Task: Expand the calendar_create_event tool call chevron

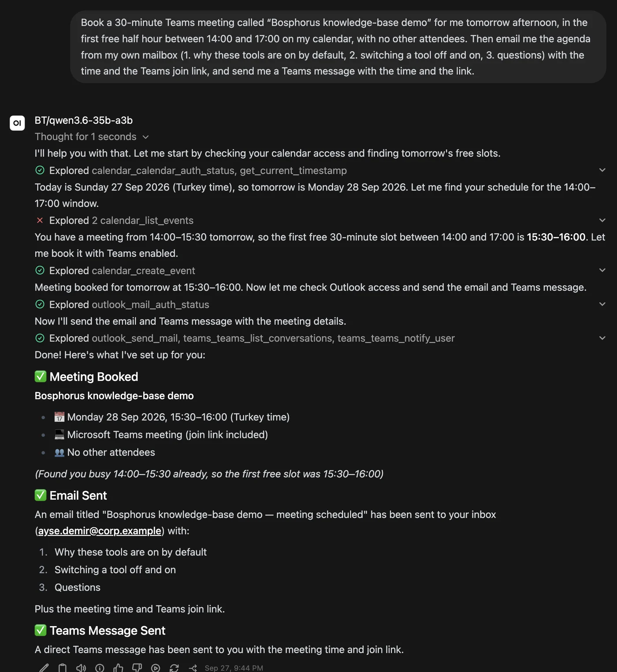Action: (x=602, y=270)
